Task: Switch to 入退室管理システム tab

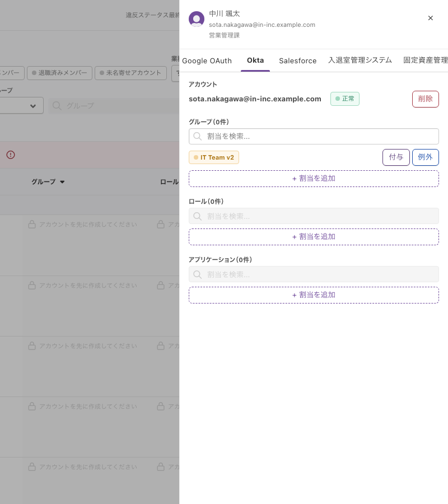Action: 360,60
